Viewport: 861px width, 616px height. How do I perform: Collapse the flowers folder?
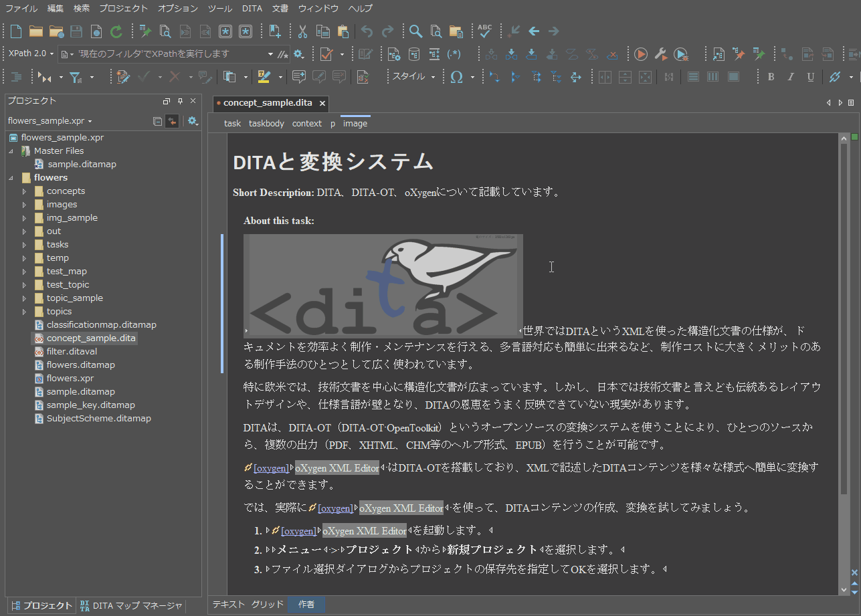pyautogui.click(x=11, y=178)
